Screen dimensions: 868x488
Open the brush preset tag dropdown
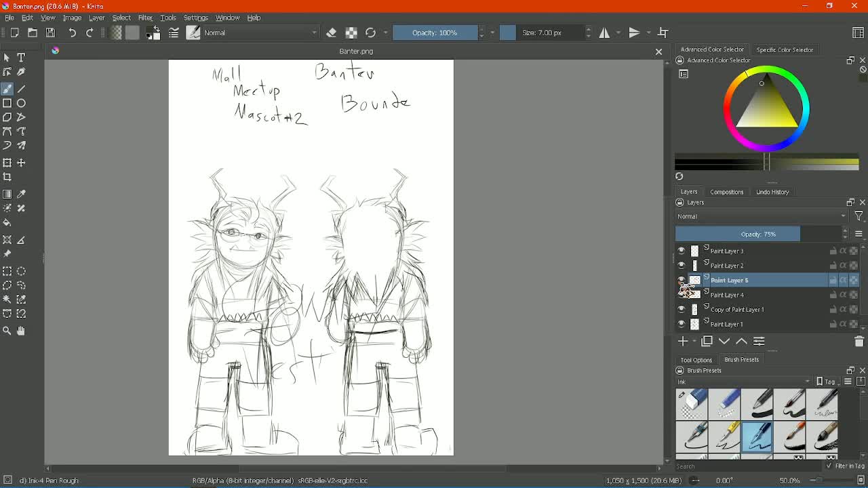click(x=744, y=382)
